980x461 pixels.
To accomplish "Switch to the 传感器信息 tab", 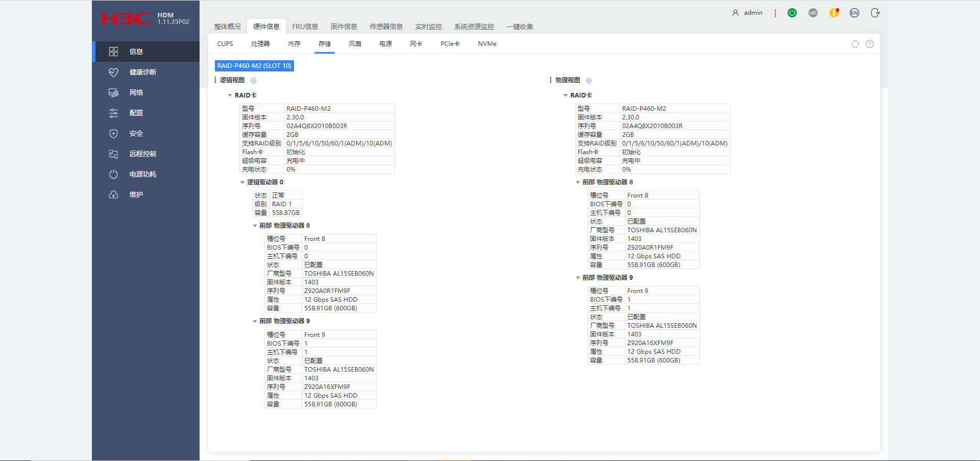I will [386, 27].
